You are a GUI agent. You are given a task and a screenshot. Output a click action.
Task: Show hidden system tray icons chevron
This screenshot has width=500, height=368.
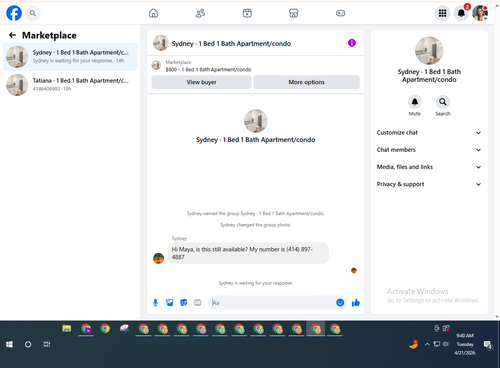(x=427, y=344)
